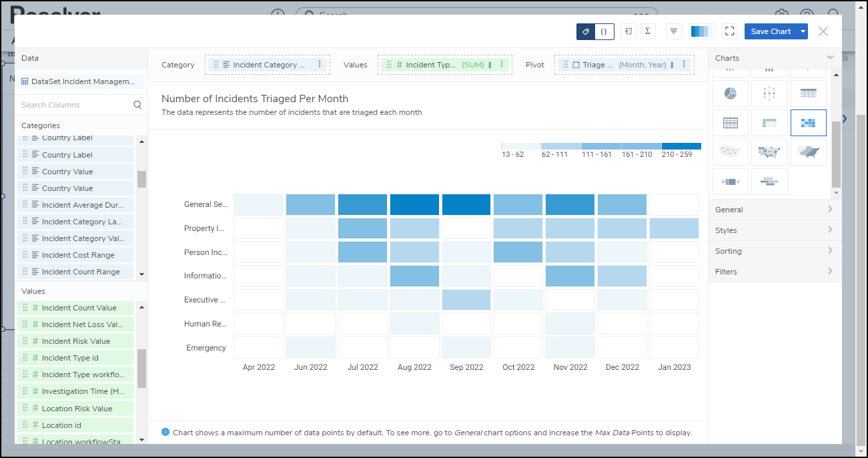Open options menu for Triage pivot field
Image resolution: width=868 pixels, height=458 pixels.
(x=683, y=65)
